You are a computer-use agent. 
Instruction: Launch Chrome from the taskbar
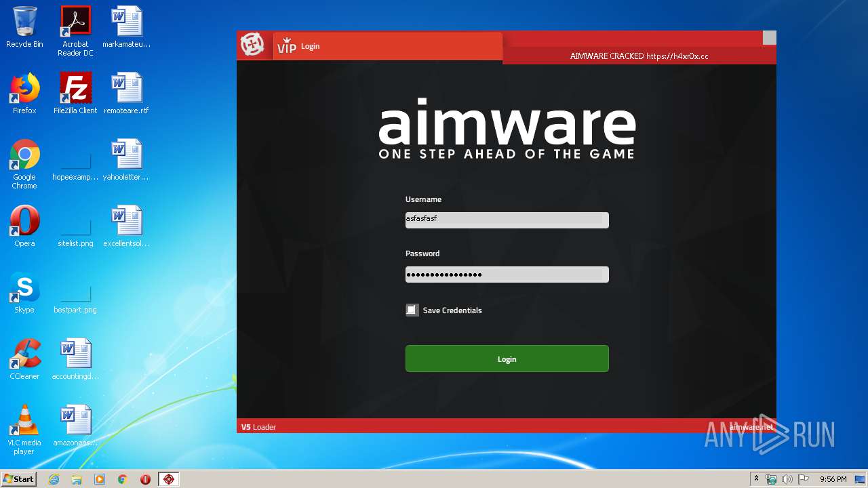123,479
